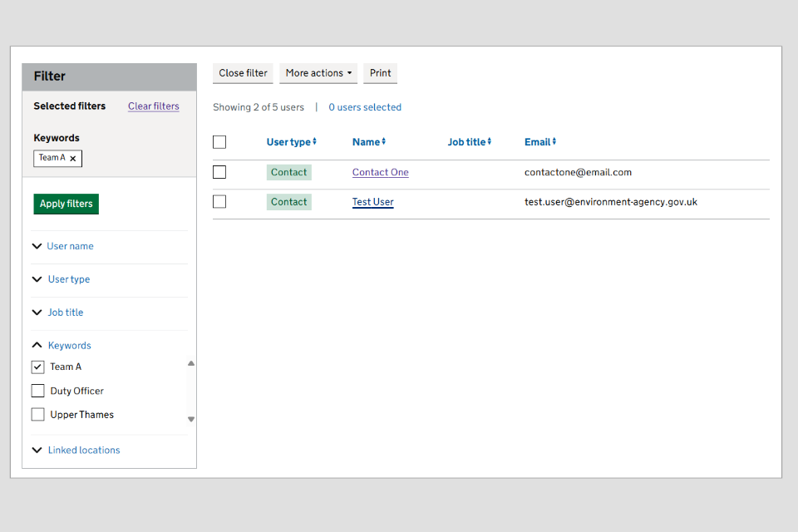The height and width of the screenshot is (532, 798).
Task: Click the Email column sort arrows
Action: click(554, 142)
